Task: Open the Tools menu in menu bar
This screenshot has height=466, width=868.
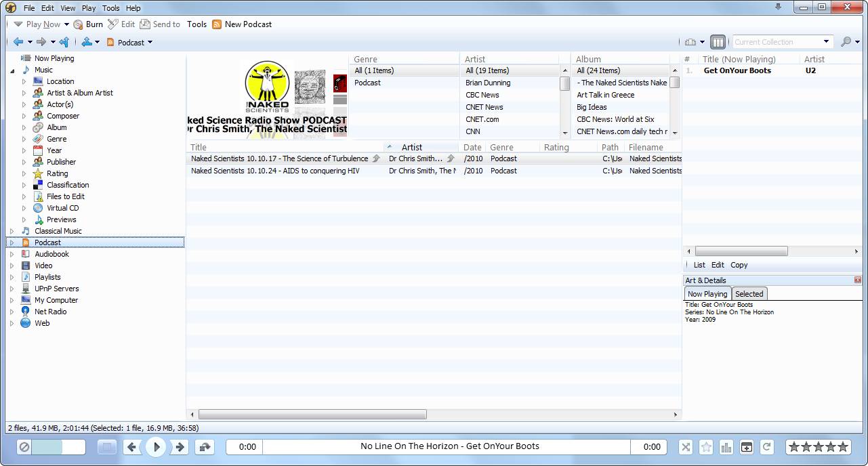Action: [111, 8]
